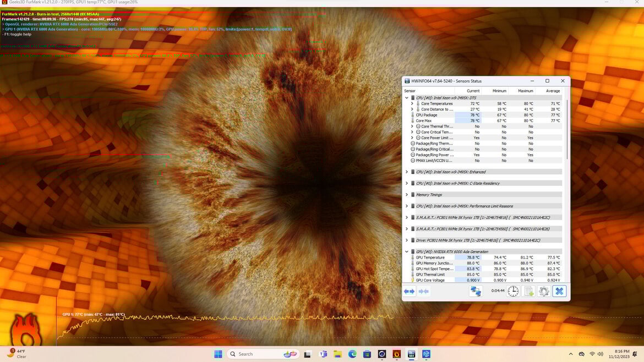Open Microsoft Edge from the taskbar

352,354
